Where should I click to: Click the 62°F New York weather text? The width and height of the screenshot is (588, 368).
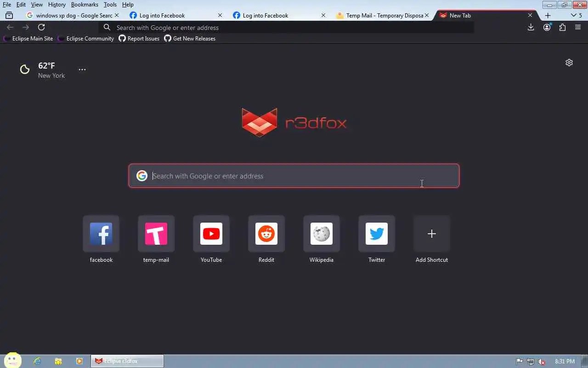(51, 70)
